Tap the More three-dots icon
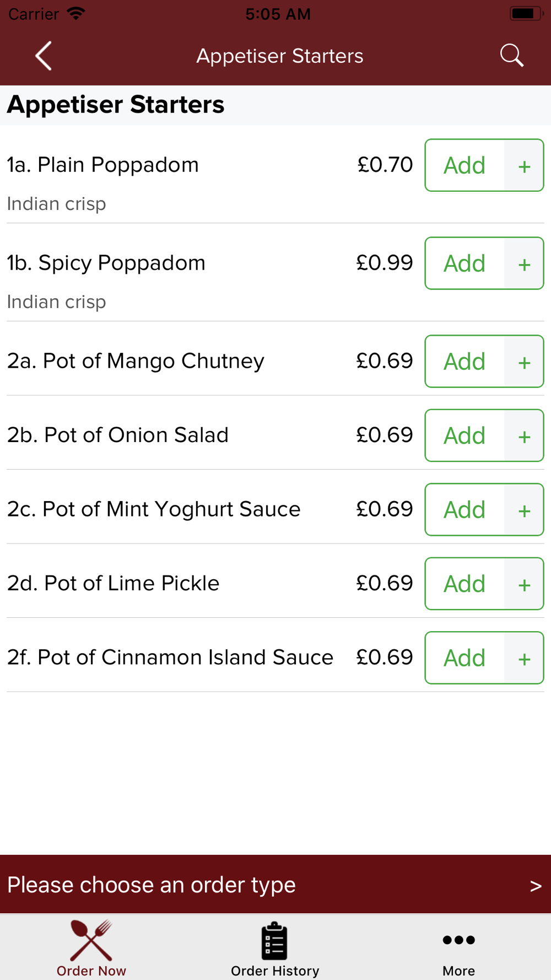The width and height of the screenshot is (551, 980). 458,940
